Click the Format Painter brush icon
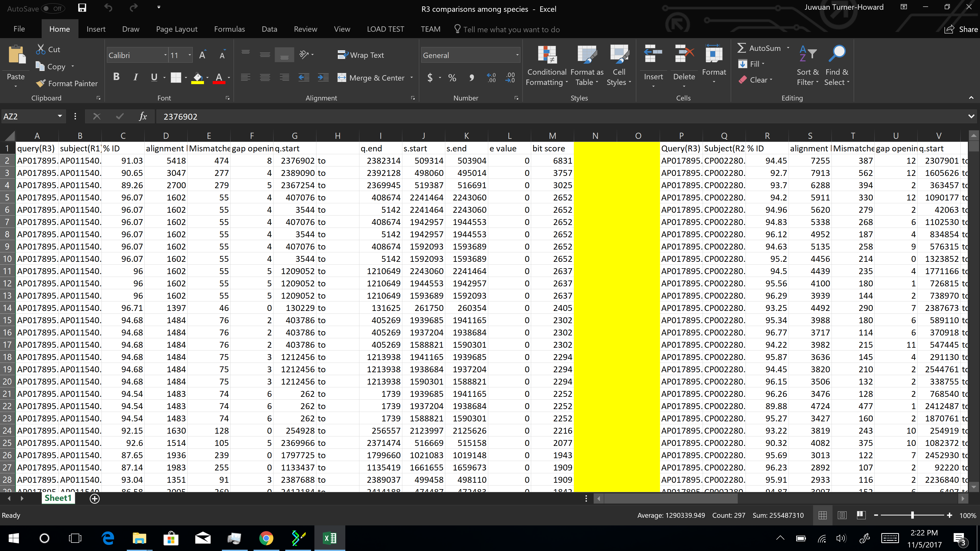This screenshot has width=980, height=551. tap(41, 83)
